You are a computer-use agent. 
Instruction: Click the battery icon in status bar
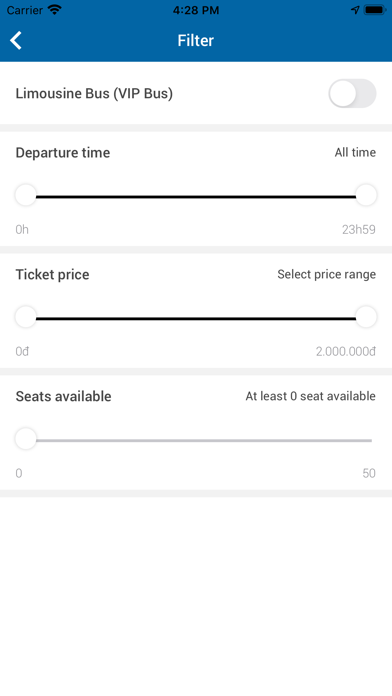(x=375, y=10)
